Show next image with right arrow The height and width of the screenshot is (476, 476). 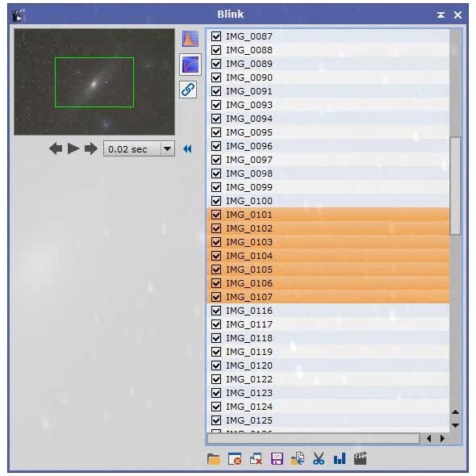tap(91, 148)
